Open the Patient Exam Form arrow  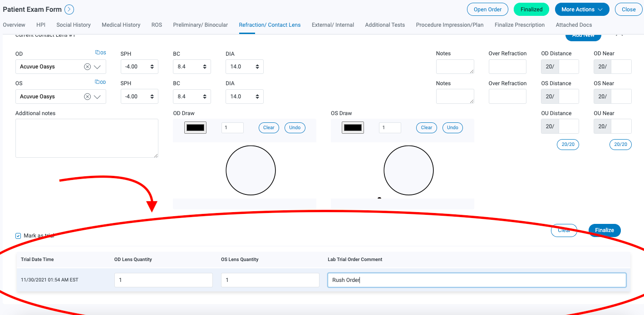[x=69, y=9]
